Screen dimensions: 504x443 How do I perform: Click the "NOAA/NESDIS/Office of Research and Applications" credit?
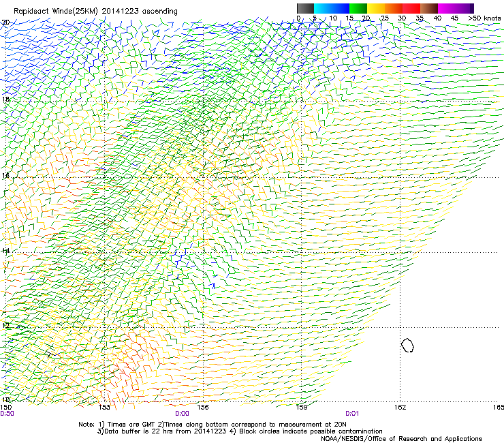point(401,439)
